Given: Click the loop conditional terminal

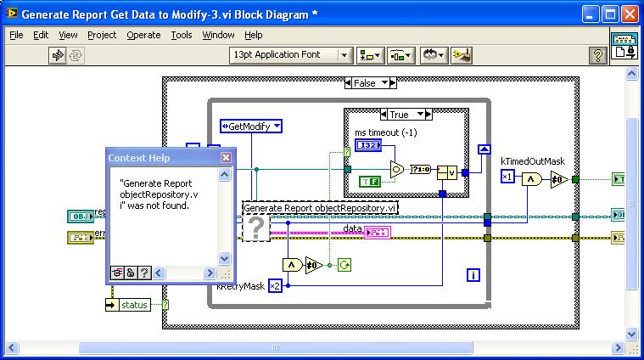Looking at the screenshot, I should (344, 265).
